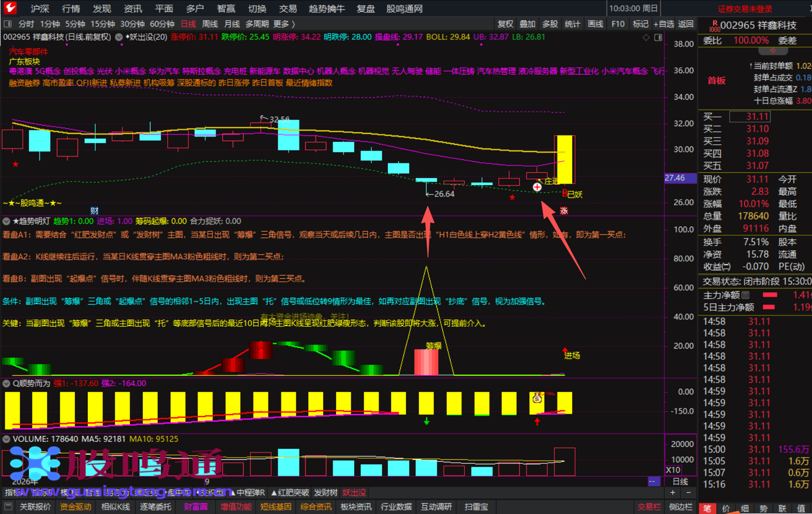Select the 价 tab in the tick panel
The height and width of the screenshot is (514, 812).
726,509
